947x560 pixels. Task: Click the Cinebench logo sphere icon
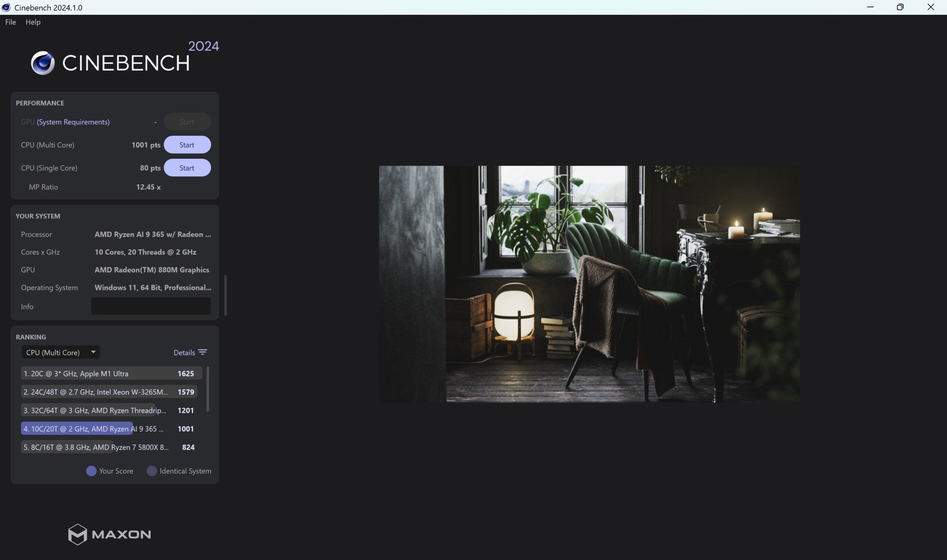(x=43, y=62)
